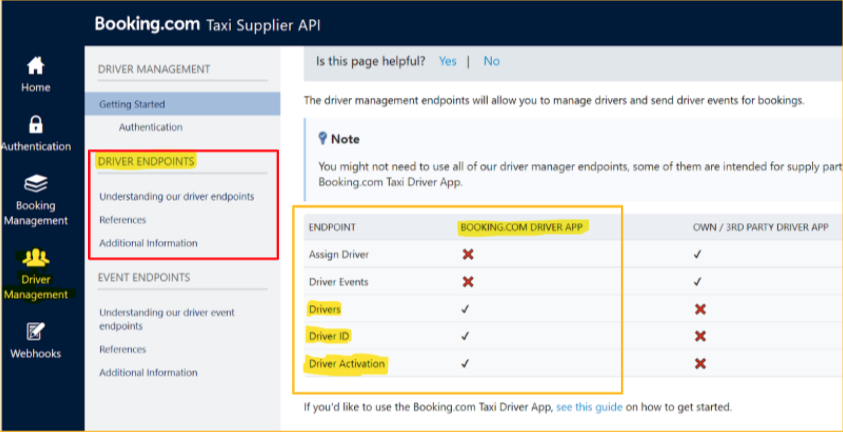Click the Driver ID endpoint cell

[330, 336]
